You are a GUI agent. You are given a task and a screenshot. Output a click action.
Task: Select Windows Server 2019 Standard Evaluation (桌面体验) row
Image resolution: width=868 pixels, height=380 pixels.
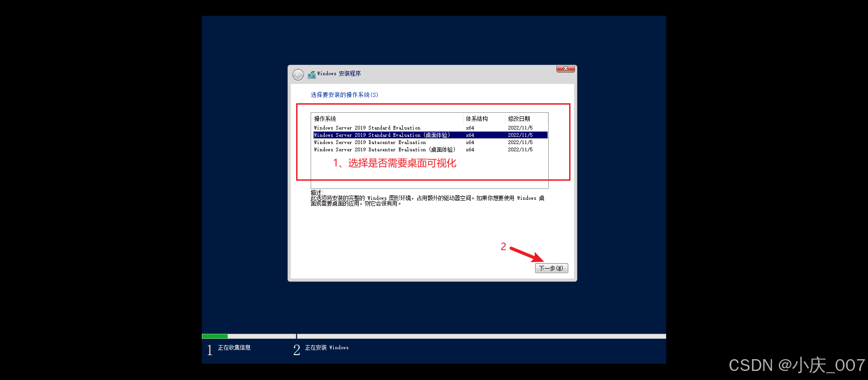point(430,135)
